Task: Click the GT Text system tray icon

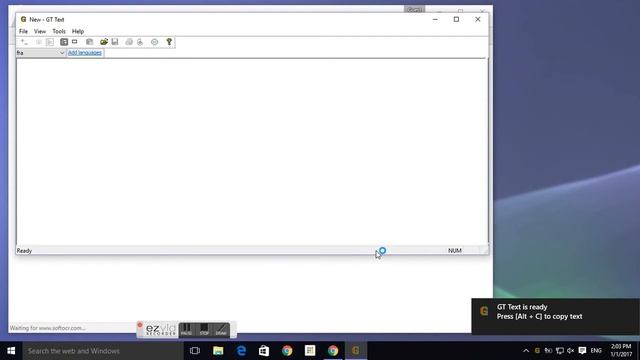Action: (x=537, y=351)
